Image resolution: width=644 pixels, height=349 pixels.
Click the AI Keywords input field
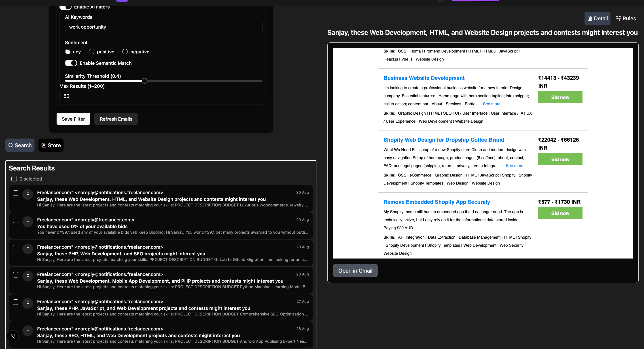pyautogui.click(x=163, y=27)
